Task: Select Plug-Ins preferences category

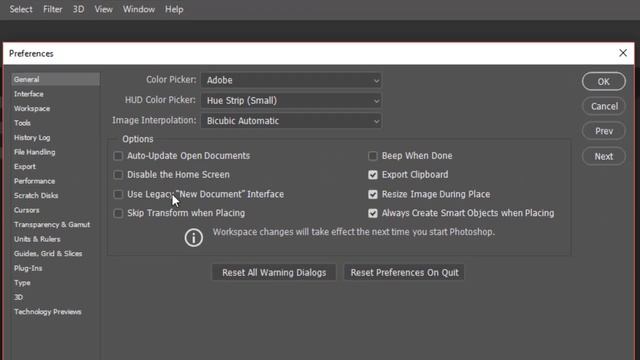Action: coord(28,268)
